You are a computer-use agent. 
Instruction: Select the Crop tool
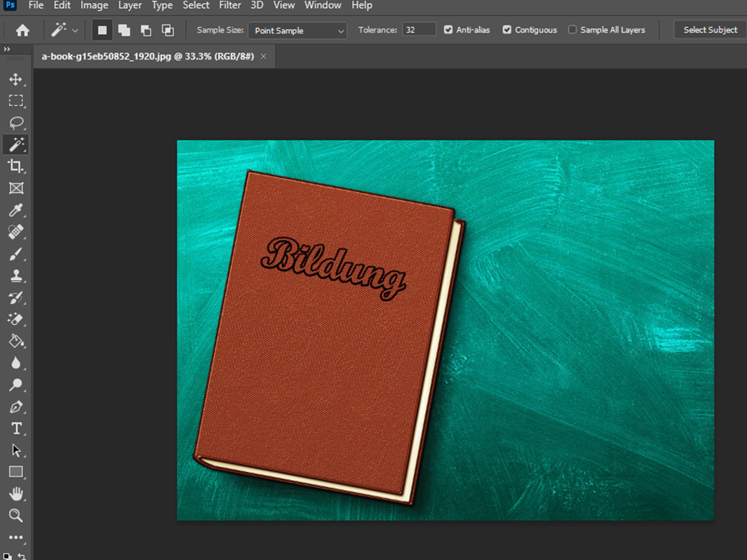pos(16,166)
